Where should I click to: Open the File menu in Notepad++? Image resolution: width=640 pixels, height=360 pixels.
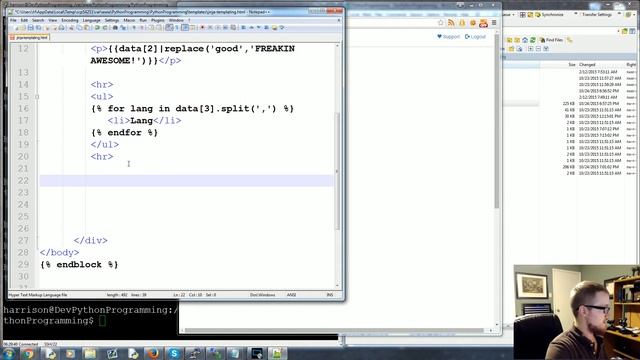click(x=13, y=20)
